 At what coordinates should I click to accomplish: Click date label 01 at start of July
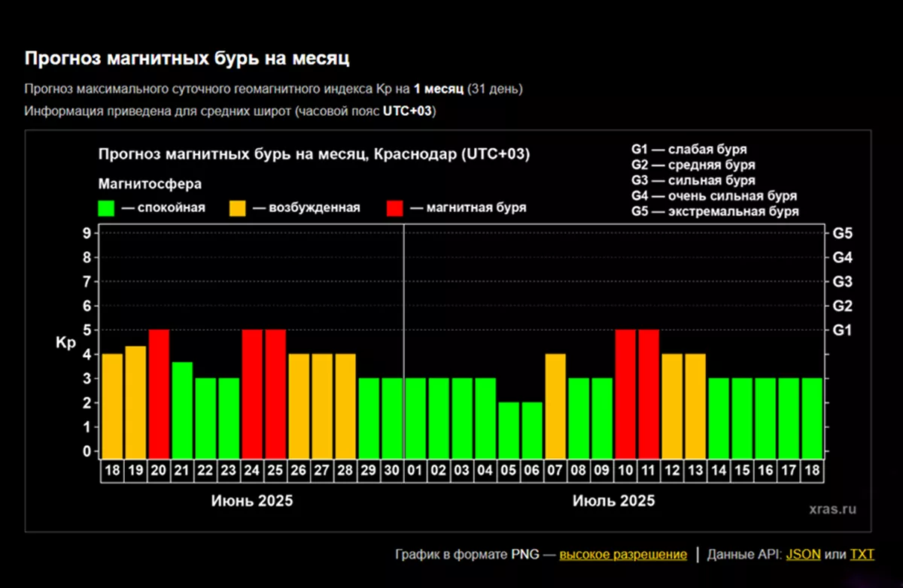coord(415,471)
